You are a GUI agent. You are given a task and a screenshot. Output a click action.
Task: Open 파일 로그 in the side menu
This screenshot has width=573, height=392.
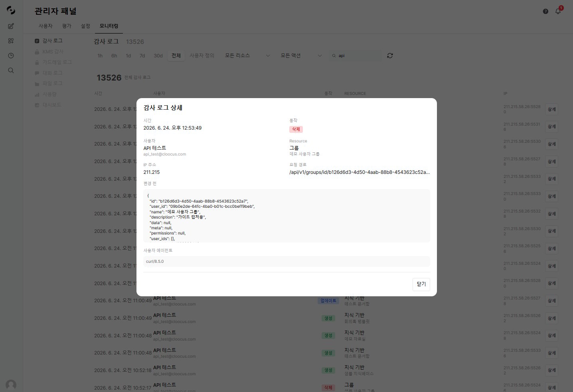(x=52, y=83)
